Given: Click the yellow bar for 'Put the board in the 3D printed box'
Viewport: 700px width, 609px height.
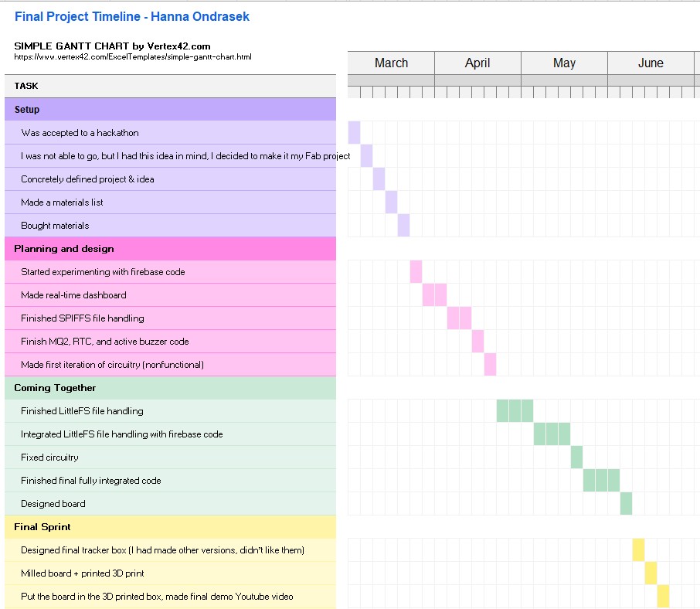Looking at the screenshot, I should tap(664, 597).
